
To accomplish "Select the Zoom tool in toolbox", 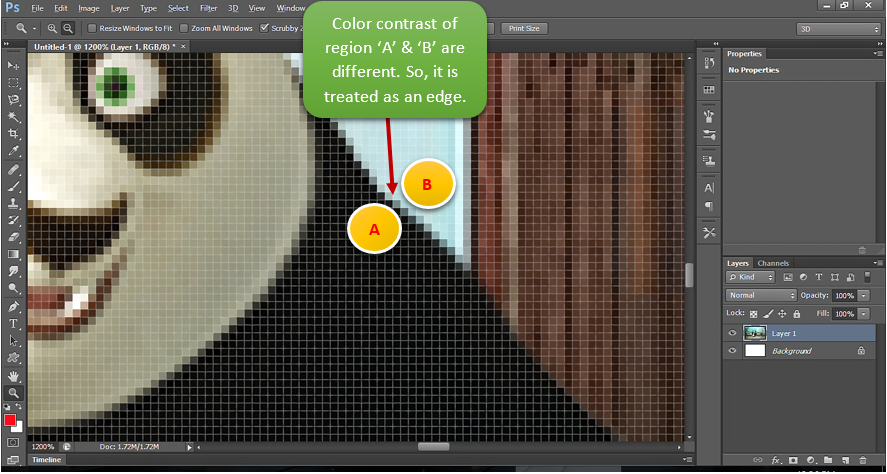I will tap(13, 393).
